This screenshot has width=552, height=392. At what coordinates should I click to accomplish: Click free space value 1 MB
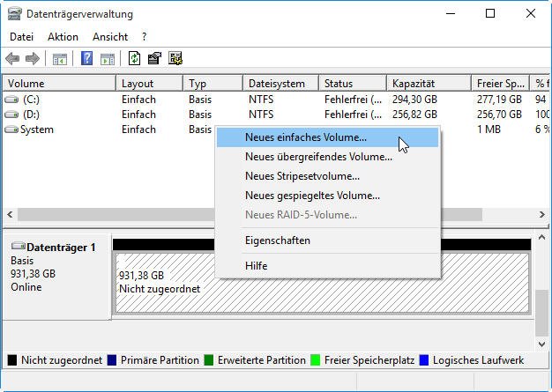click(x=489, y=129)
